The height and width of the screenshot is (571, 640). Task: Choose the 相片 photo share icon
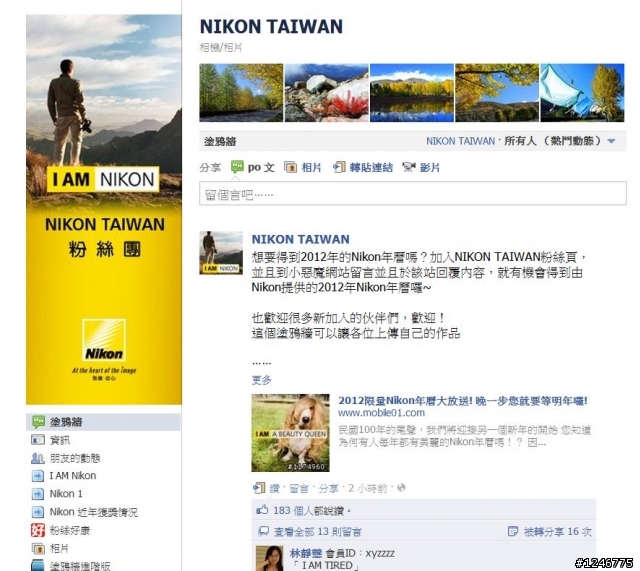(x=290, y=167)
